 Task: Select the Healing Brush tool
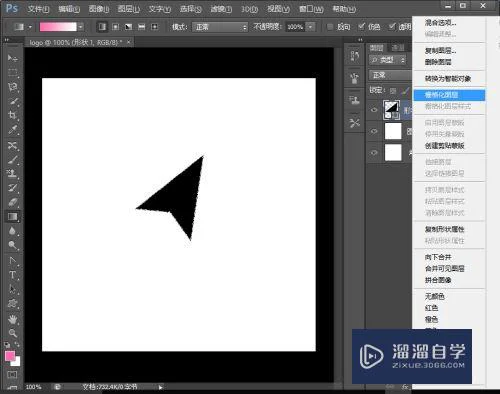[x=12, y=146]
